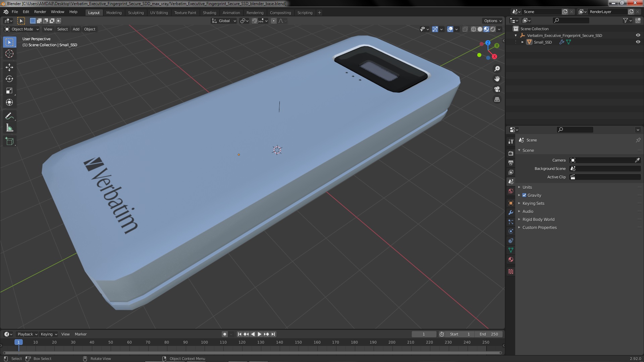Hide the Verbatim_Executive_Fingerprint_Secure_SSD collection eye
644x362 pixels.
pyautogui.click(x=638, y=35)
